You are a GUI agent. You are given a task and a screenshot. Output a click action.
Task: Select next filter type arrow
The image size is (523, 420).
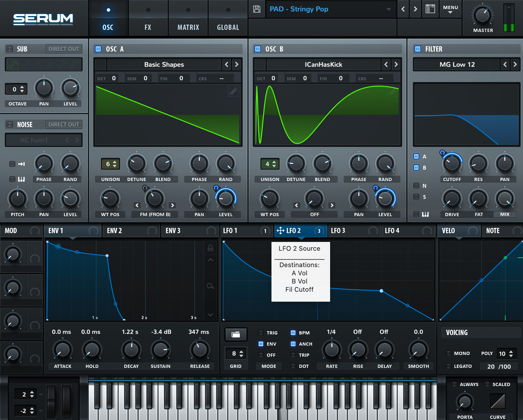coord(515,64)
